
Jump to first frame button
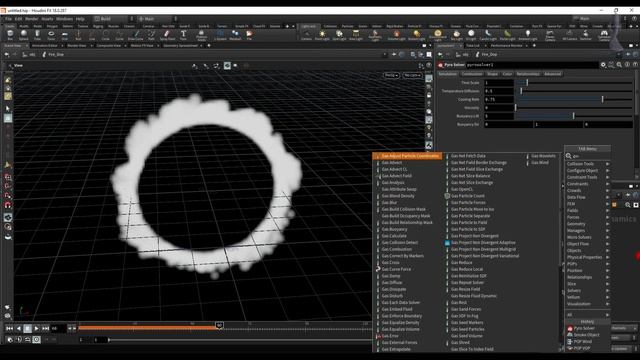pos(9,328)
